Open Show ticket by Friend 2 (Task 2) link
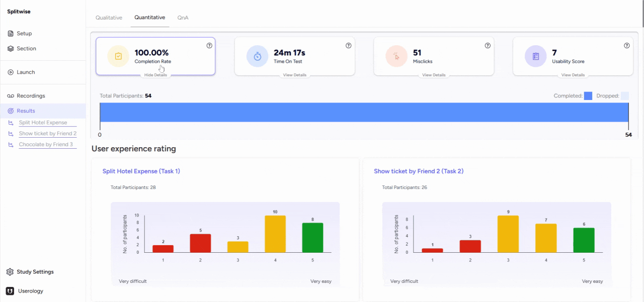The image size is (644, 302). [x=419, y=171]
